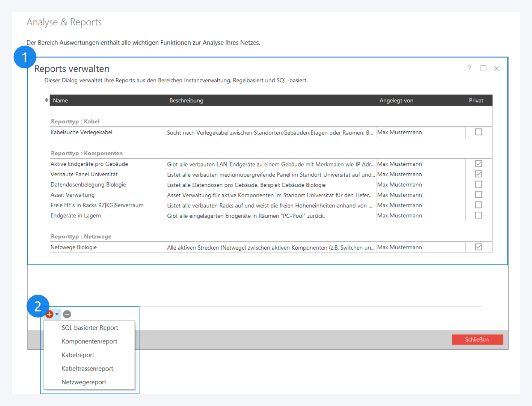The width and height of the screenshot is (532, 406).
Task: Sort reports by the Name column header
Action: 60,101
